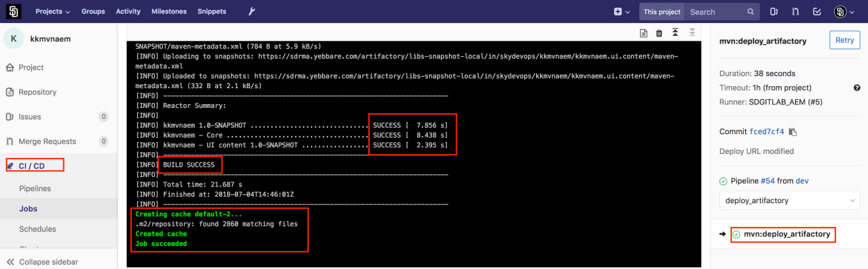Click the CI / CD rocket icon
Image resolution: width=868 pixels, height=269 pixels.
click(x=10, y=166)
